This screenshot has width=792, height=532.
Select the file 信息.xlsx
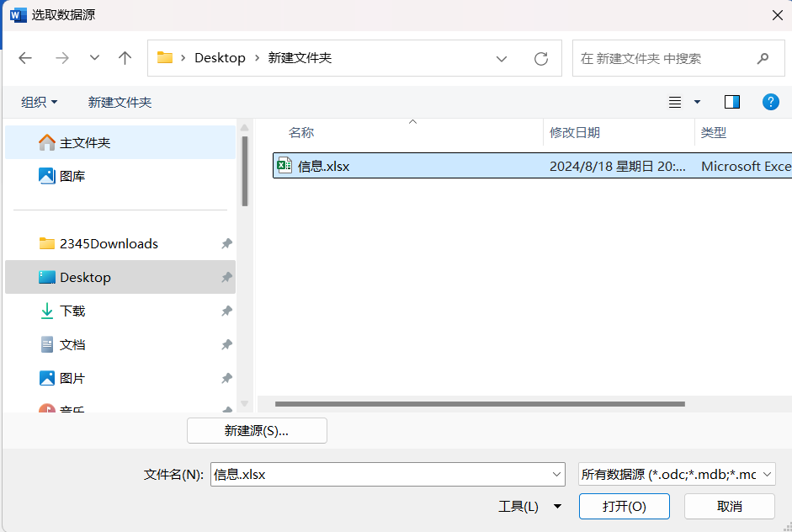533,166
